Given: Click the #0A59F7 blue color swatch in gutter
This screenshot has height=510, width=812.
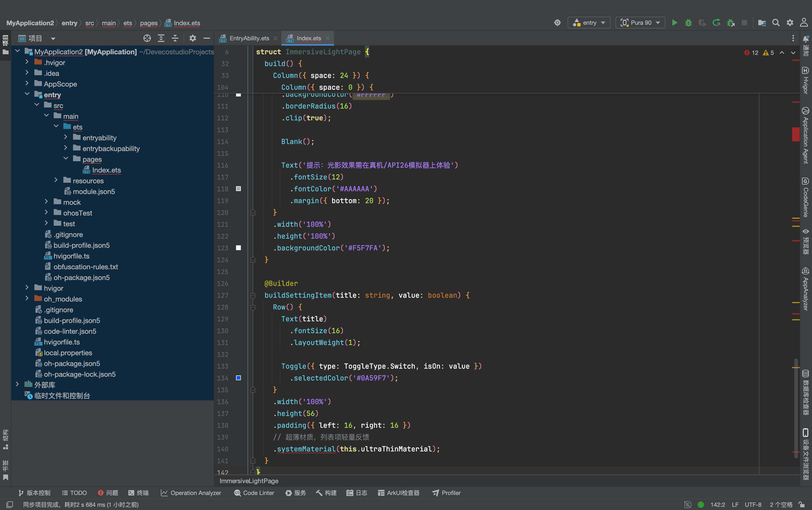Looking at the screenshot, I should [x=238, y=378].
